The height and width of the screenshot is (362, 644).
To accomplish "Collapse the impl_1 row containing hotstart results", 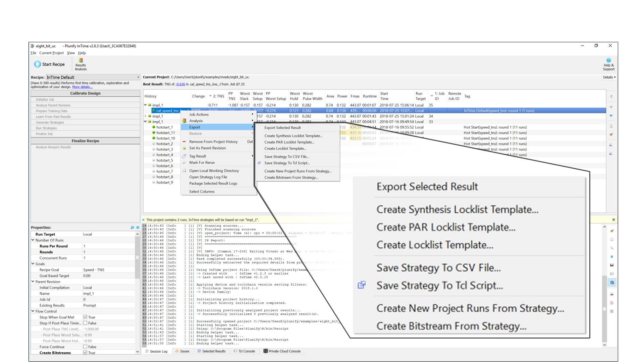I will pyautogui.click(x=145, y=122).
